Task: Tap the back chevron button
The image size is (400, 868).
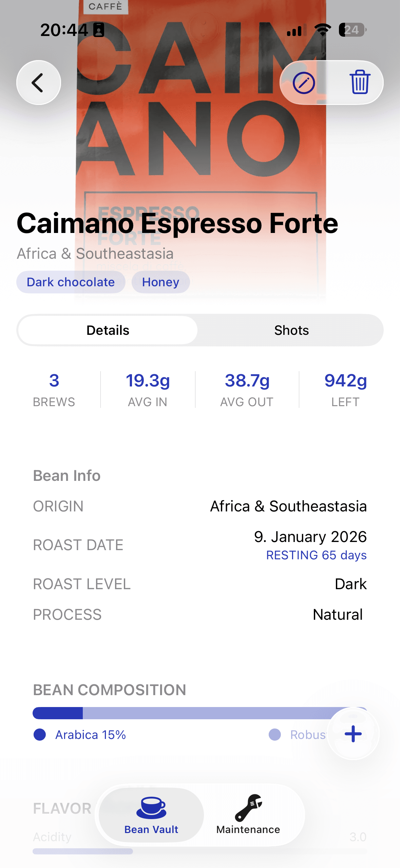Action: click(38, 83)
